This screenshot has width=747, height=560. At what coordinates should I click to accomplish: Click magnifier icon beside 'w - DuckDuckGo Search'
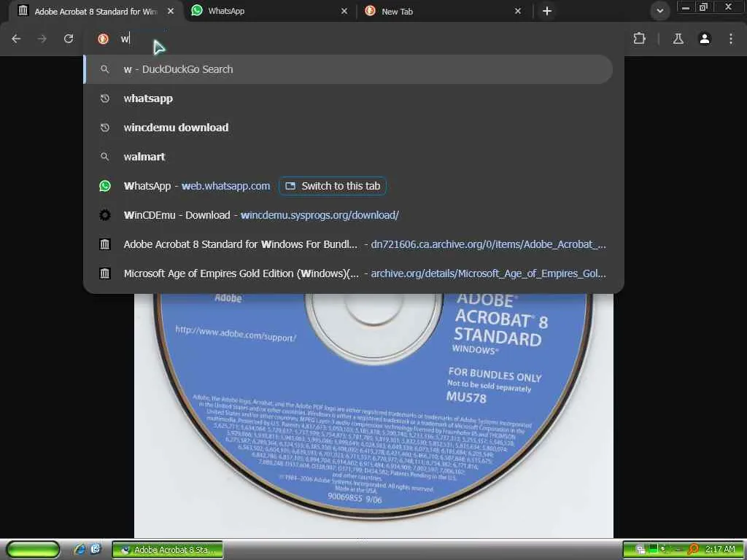point(105,69)
